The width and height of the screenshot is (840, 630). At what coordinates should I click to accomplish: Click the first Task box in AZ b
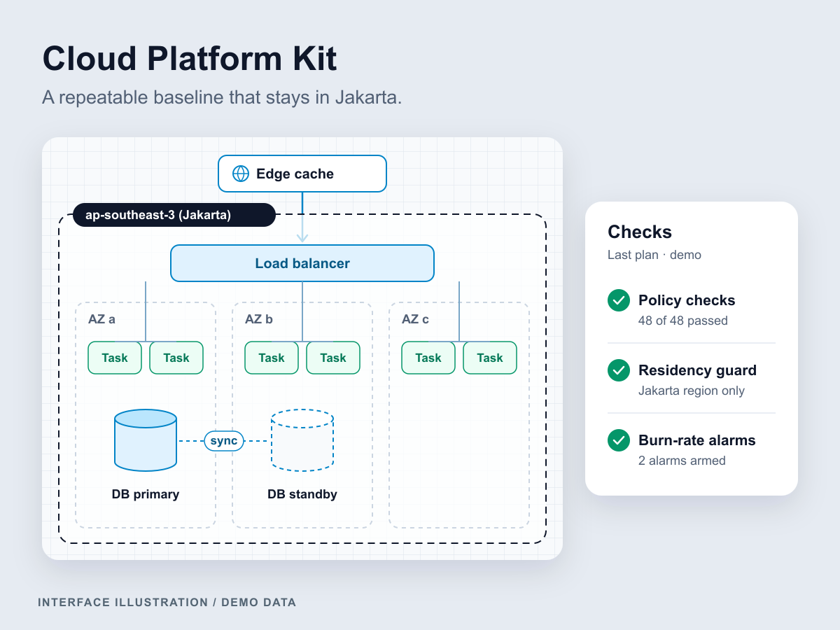272,358
